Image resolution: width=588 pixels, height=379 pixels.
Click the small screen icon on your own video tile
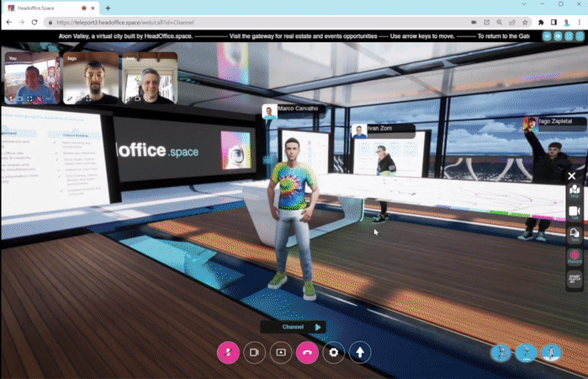(x=20, y=99)
